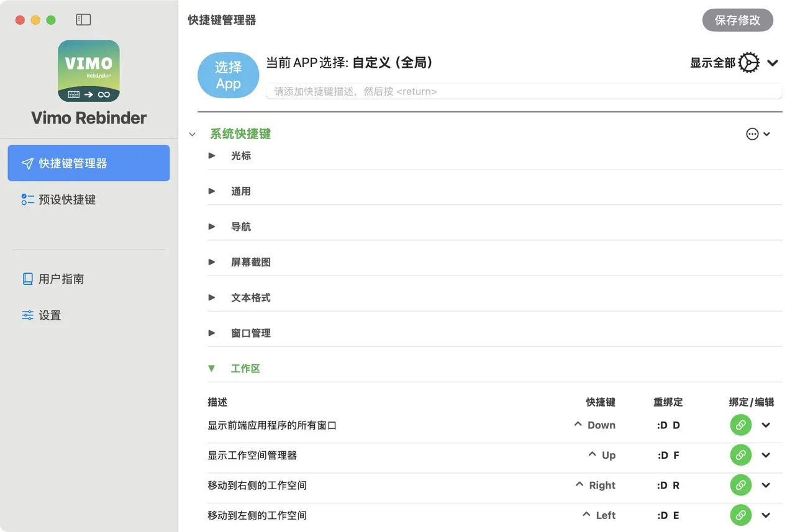The image size is (795, 532).
Task: Maximize the window with green button
Action: pyautogui.click(x=51, y=20)
